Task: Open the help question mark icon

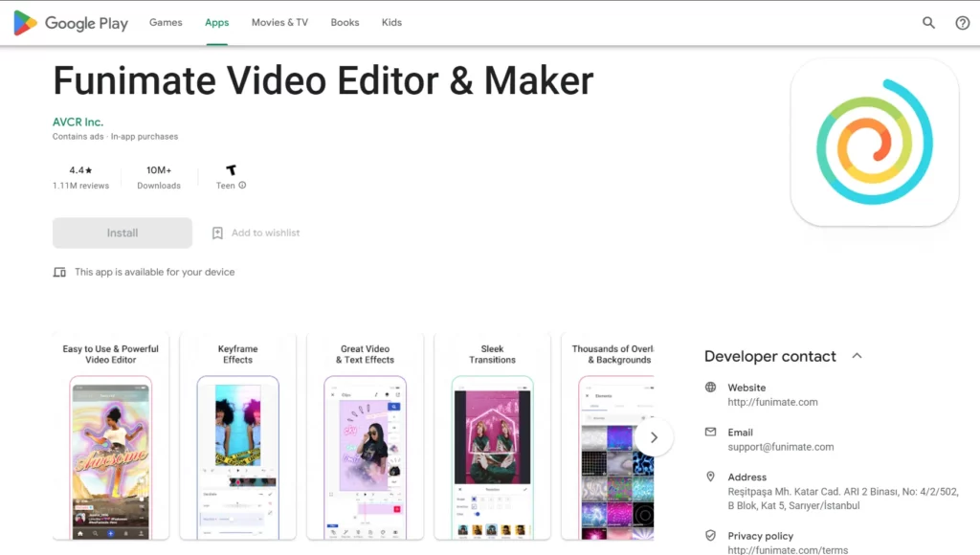Action: [x=963, y=23]
